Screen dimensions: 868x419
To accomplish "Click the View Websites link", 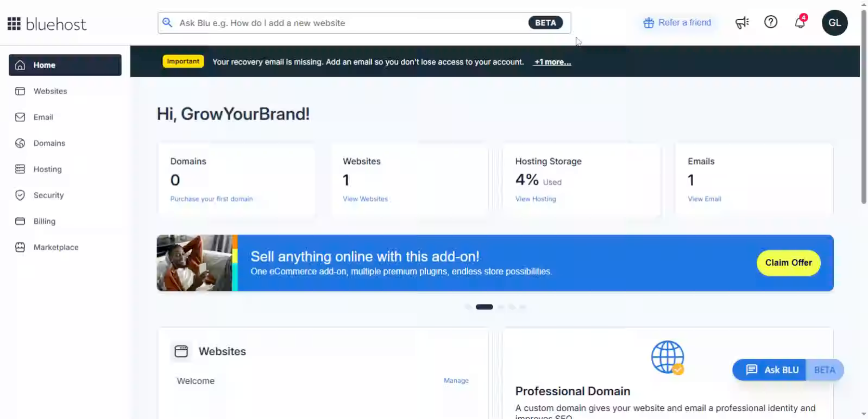I will point(365,199).
